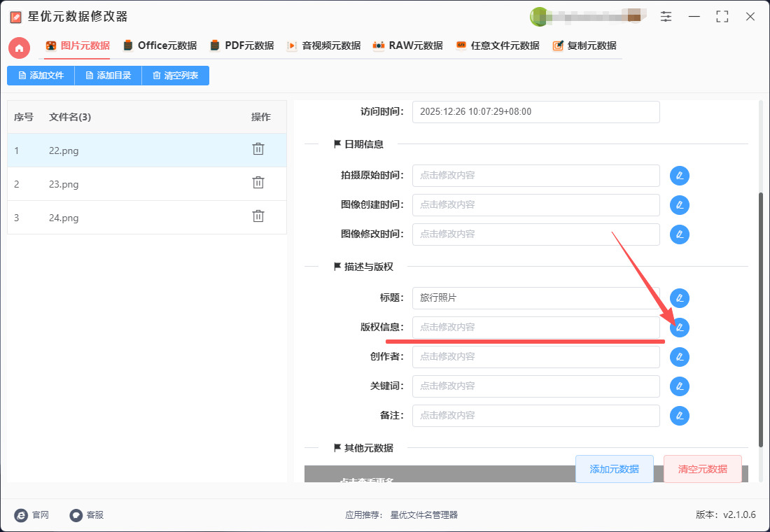Click edit pencil for 图像创建时间 field

point(680,205)
